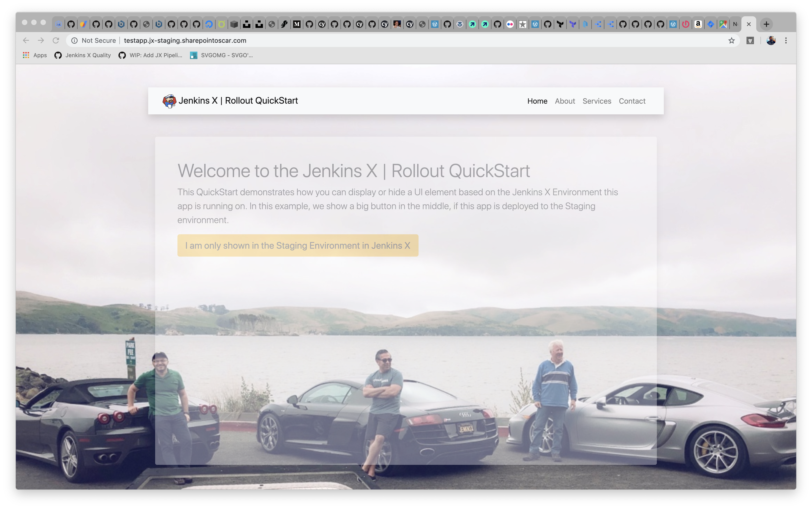Switch to the tab with dark cube favicon
The width and height of the screenshot is (812, 509).
(x=234, y=24)
